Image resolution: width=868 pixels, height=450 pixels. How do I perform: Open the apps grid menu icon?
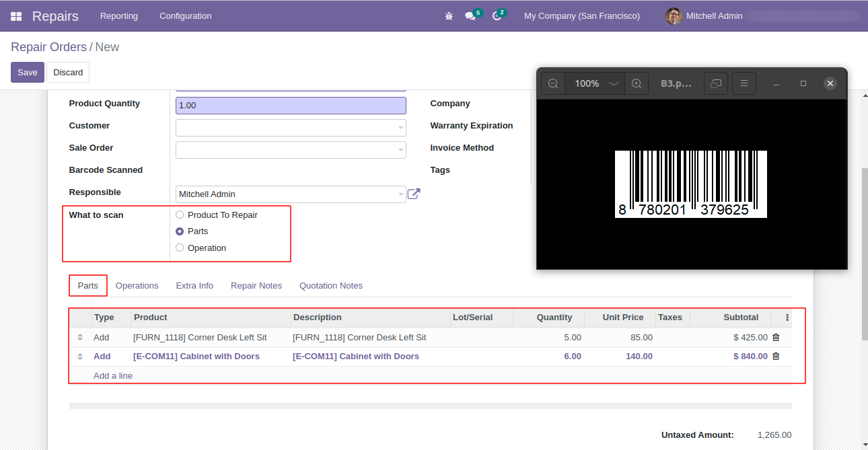coord(16,16)
